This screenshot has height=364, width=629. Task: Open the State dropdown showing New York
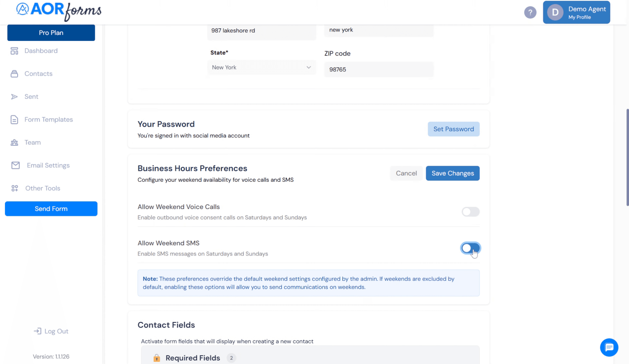click(x=262, y=67)
